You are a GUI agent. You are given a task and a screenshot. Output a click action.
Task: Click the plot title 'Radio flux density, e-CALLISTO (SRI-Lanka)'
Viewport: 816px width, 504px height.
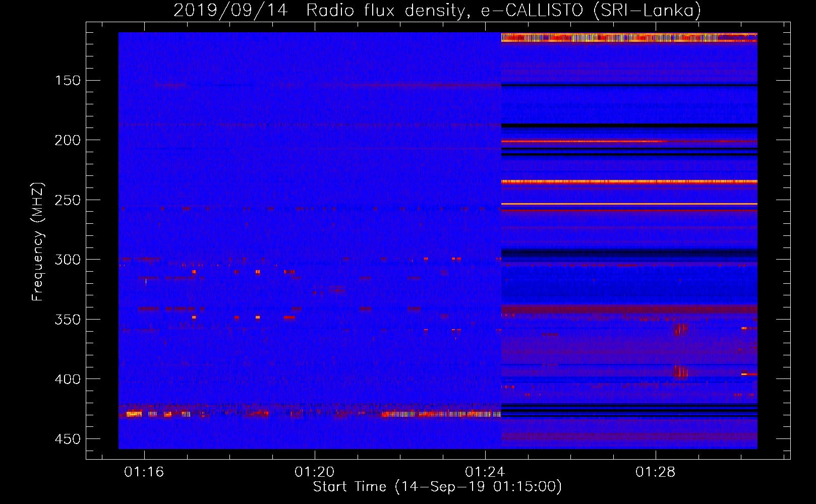click(x=503, y=10)
